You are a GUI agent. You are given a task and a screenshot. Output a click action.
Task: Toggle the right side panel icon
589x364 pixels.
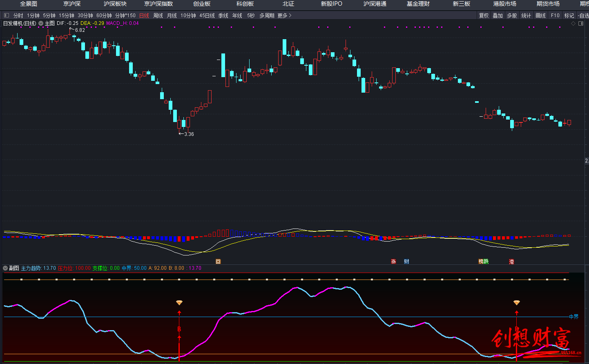point(581,24)
